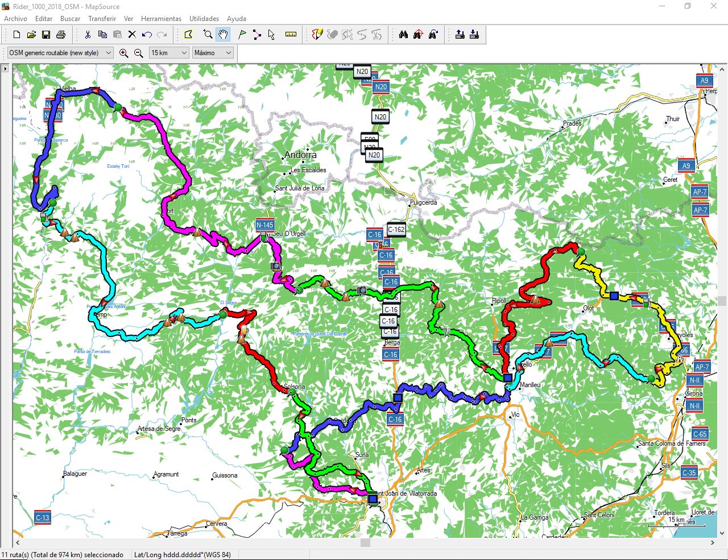Toggle the Hand pan tool
The width and height of the screenshot is (728, 560).
pyautogui.click(x=223, y=35)
